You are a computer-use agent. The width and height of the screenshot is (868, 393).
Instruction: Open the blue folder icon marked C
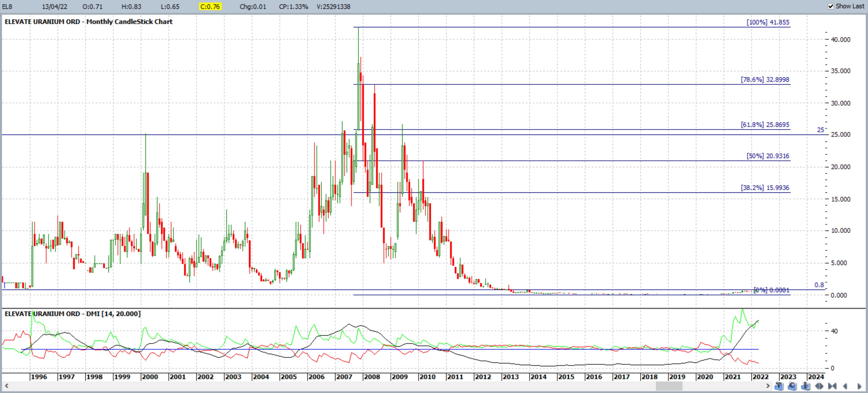(793, 386)
